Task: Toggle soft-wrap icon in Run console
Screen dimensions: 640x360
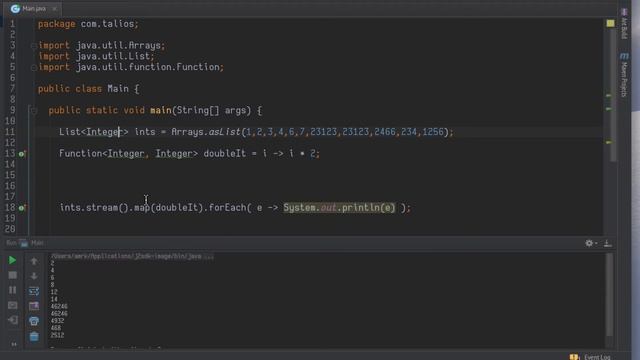Action: [34, 291]
